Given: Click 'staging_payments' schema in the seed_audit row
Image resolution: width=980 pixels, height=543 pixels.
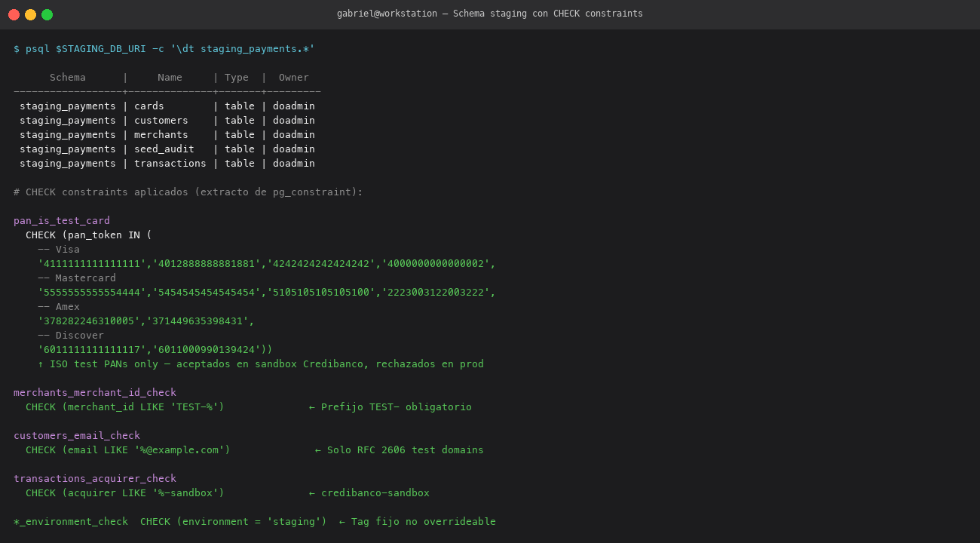Looking at the screenshot, I should point(68,149).
